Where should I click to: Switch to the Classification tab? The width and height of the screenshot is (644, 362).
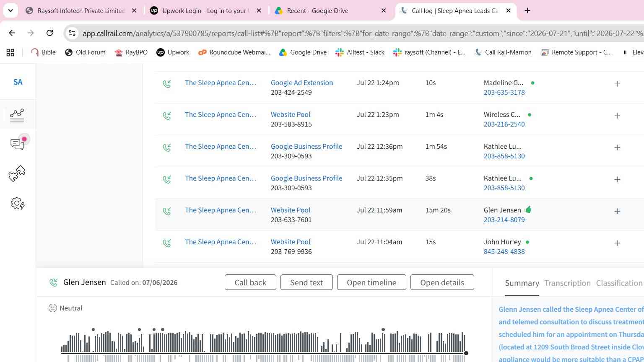(x=619, y=283)
